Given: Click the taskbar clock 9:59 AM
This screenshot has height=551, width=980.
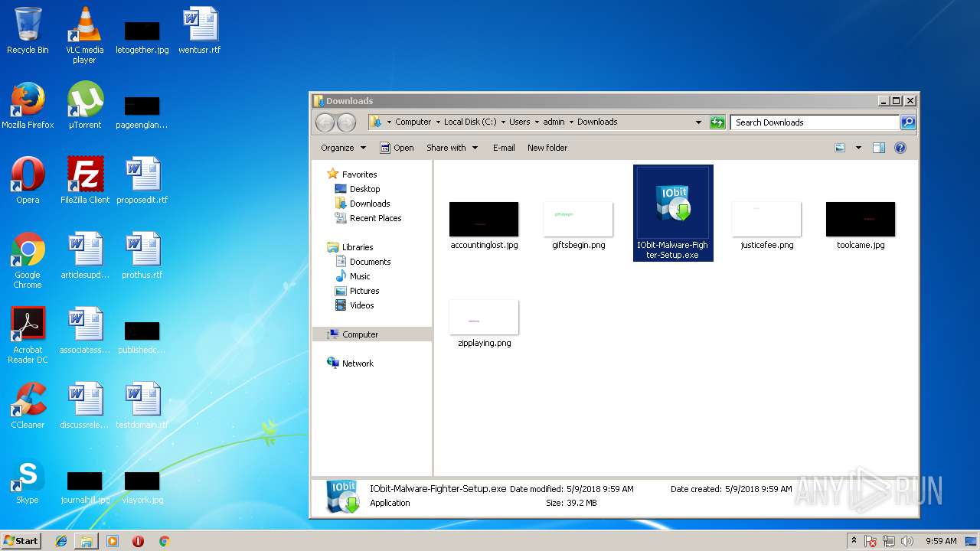Looking at the screenshot, I should pos(941,541).
